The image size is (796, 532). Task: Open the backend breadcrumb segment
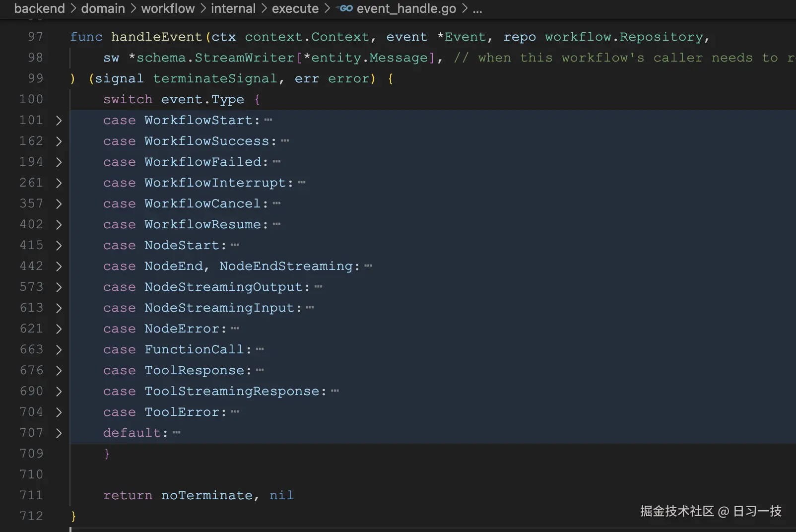40,8
